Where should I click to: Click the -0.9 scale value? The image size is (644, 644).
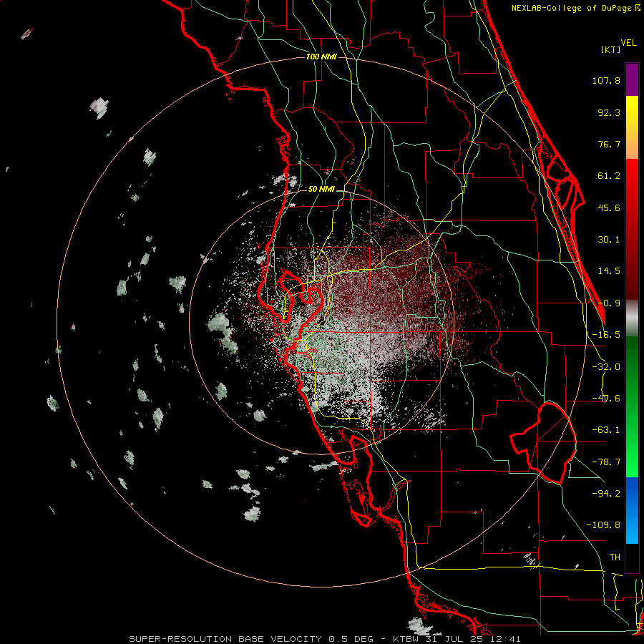point(609,303)
